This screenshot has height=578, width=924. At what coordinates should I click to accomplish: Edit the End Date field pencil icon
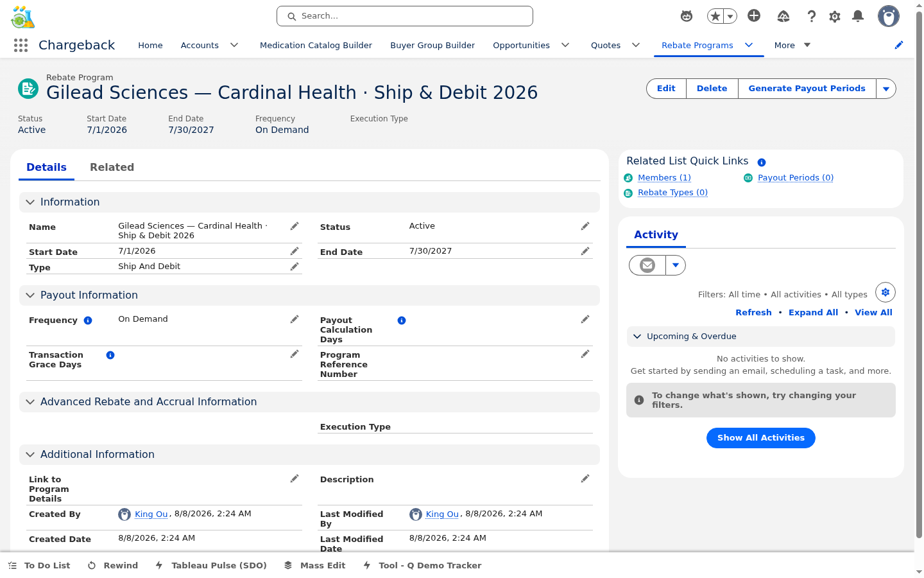(x=585, y=251)
